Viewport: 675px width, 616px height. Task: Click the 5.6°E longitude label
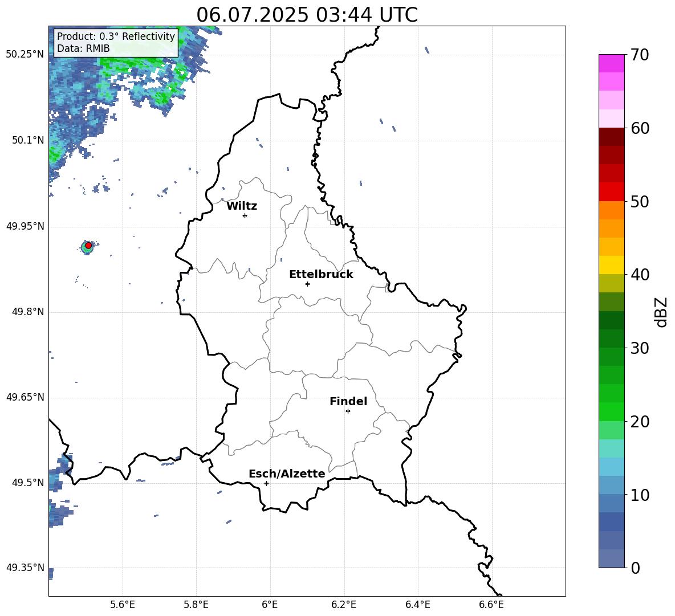click(x=123, y=605)
